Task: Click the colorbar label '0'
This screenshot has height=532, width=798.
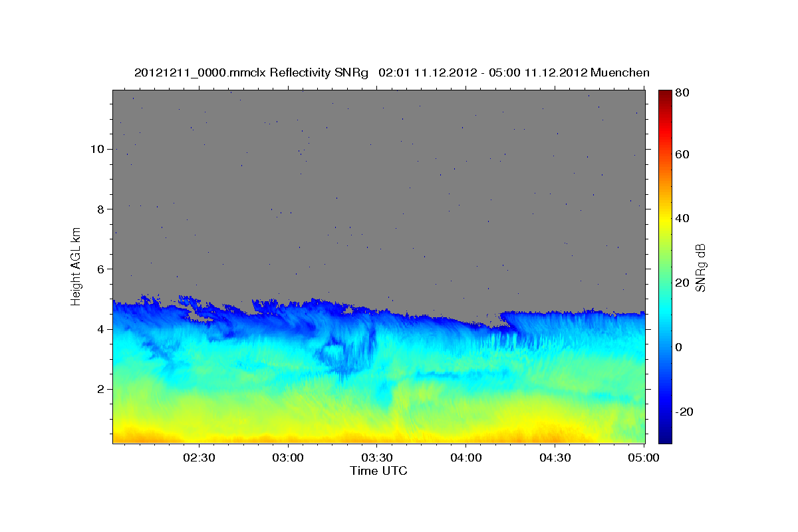Action: 680,347
